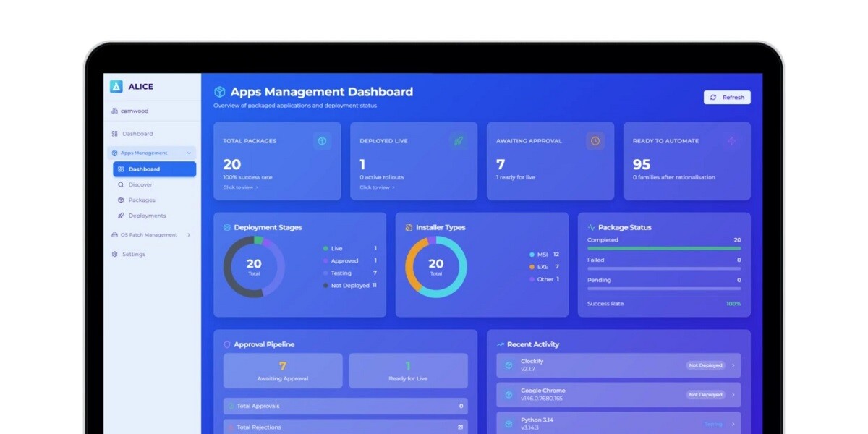This screenshot has height=434, width=868.
Task: Click the clock icon on the top Awaiting Approval card
Action: (595, 141)
